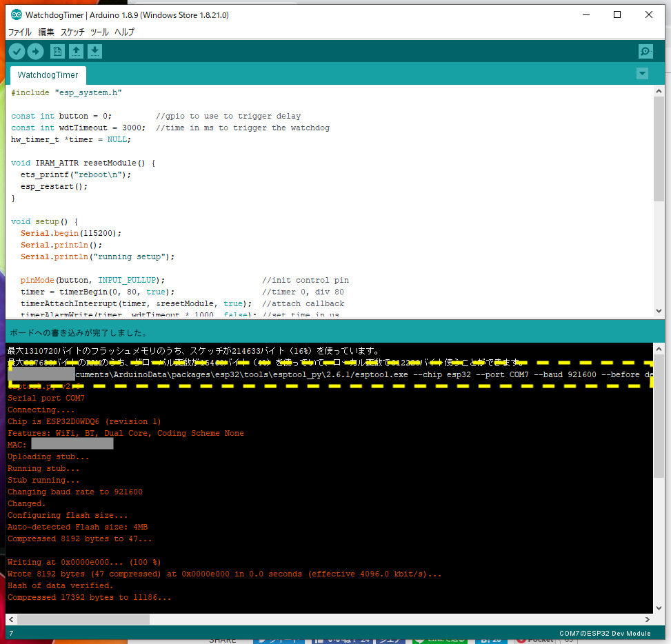Save the sketch with the Save icon
The image size is (671, 644).
pyautogui.click(x=95, y=52)
